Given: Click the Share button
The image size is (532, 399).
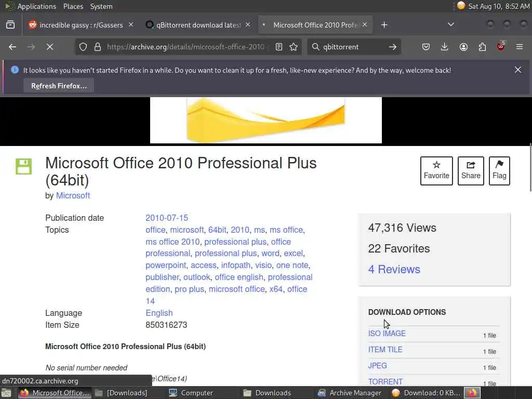Looking at the screenshot, I should click(x=471, y=170).
